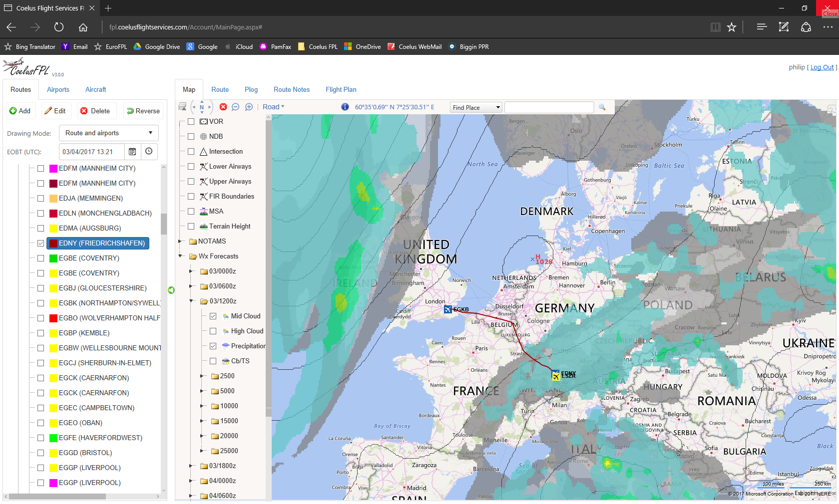Open the Route Notes tab
This screenshot has width=839, height=504.
(292, 89)
